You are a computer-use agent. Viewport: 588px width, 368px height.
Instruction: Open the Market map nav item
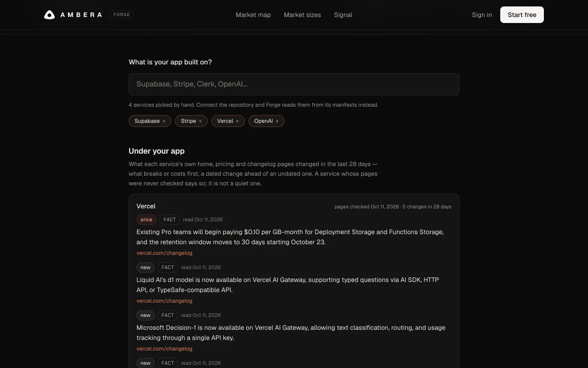pyautogui.click(x=253, y=15)
